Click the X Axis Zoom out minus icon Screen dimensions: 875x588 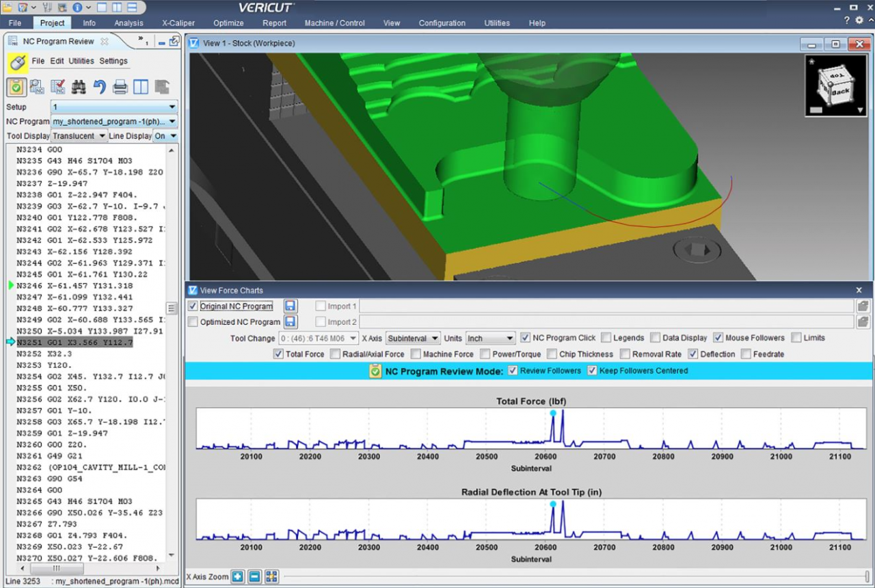coord(254,576)
